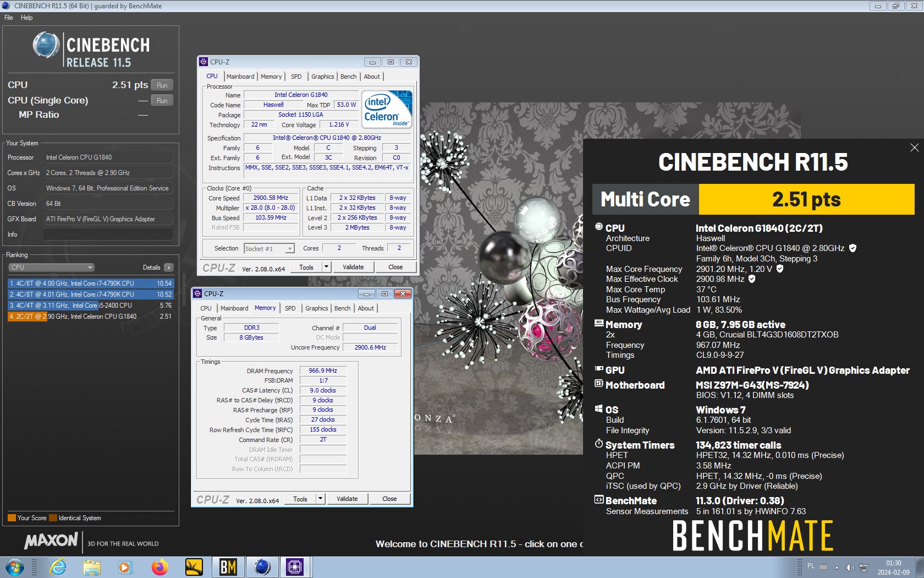Click the empty Info field in Your System
This screenshot has height=578, width=924.
pyautogui.click(x=108, y=235)
